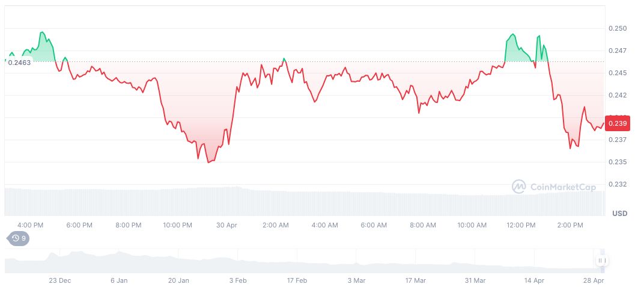
Task: Click the 0.232 price axis label
Action: [x=618, y=184]
